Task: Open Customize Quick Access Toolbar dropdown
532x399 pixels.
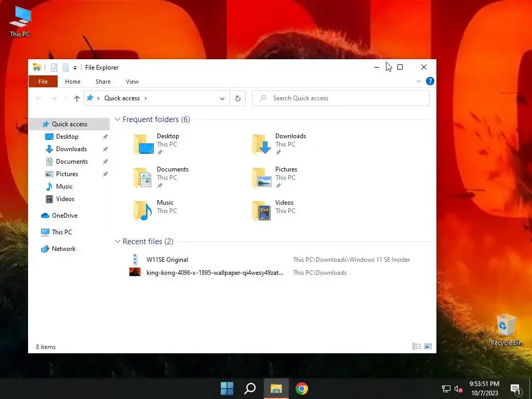Action: point(75,68)
